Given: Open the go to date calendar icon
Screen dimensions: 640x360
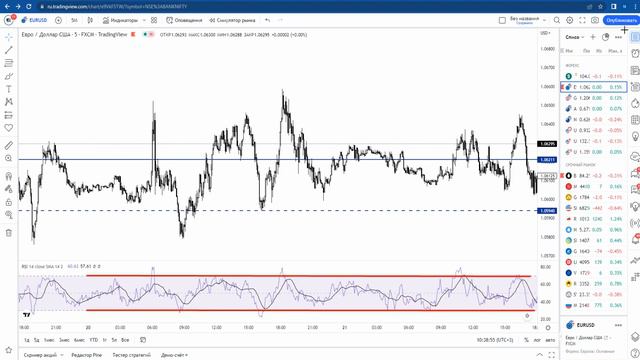Looking at the screenshot, I should [143, 340].
